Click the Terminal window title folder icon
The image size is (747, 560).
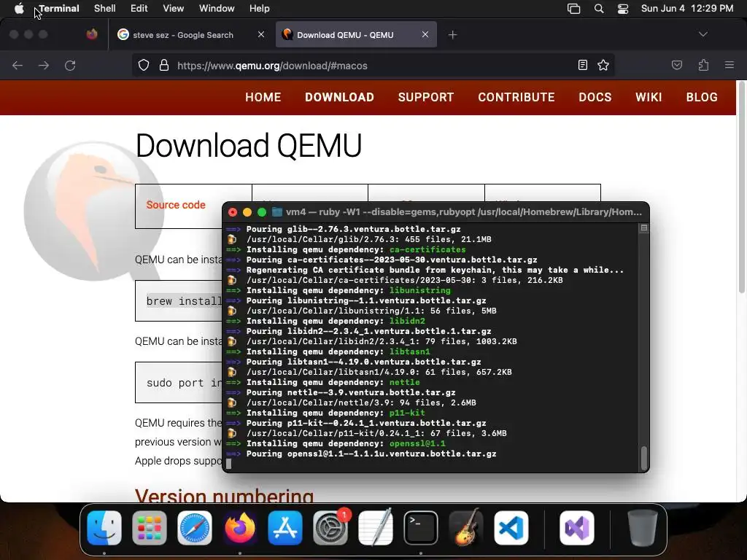tap(276, 212)
